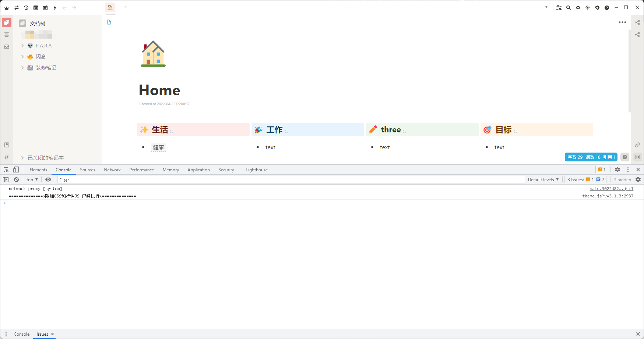Open the tab list dropdown arrow
Image resolution: width=644 pixels, height=339 pixels.
coord(546,7)
